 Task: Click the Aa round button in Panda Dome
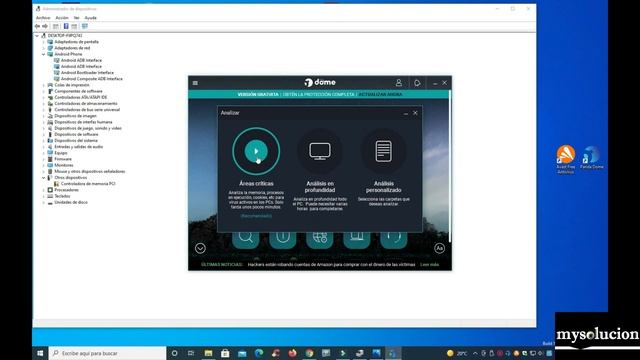[x=439, y=248]
